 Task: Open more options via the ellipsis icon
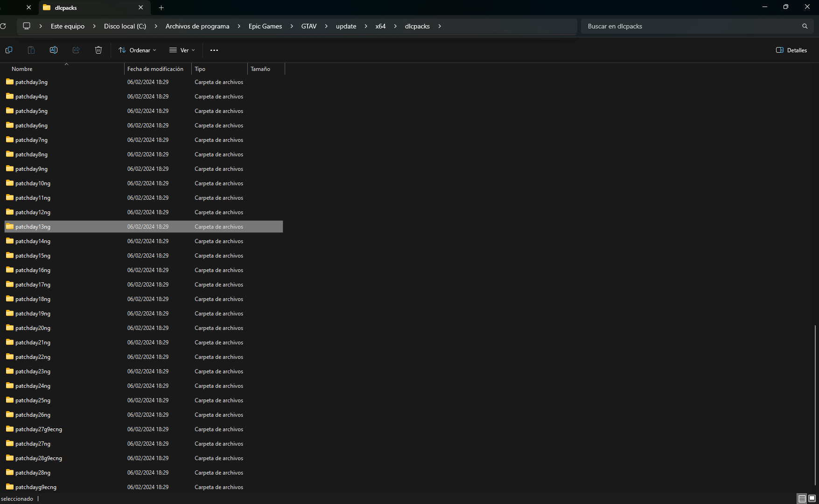[214, 50]
